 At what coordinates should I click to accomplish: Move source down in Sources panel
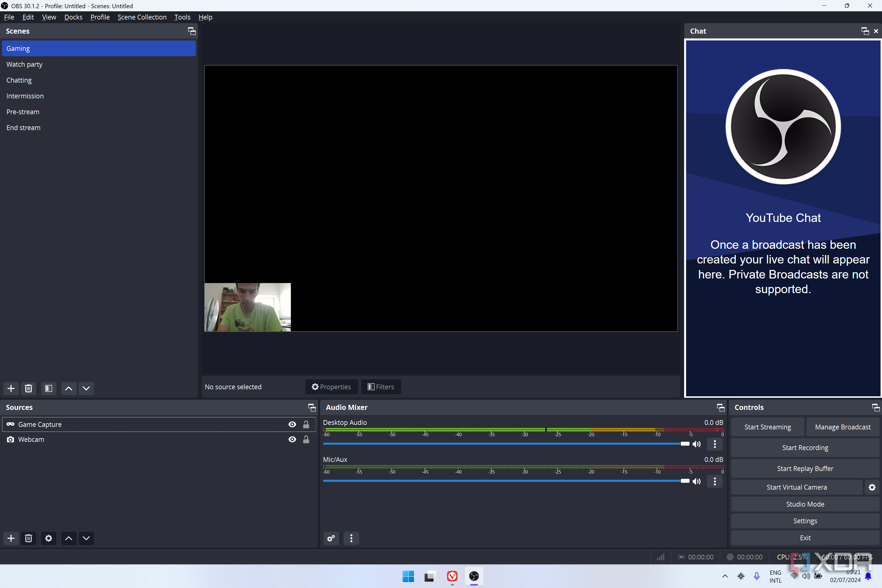86,538
